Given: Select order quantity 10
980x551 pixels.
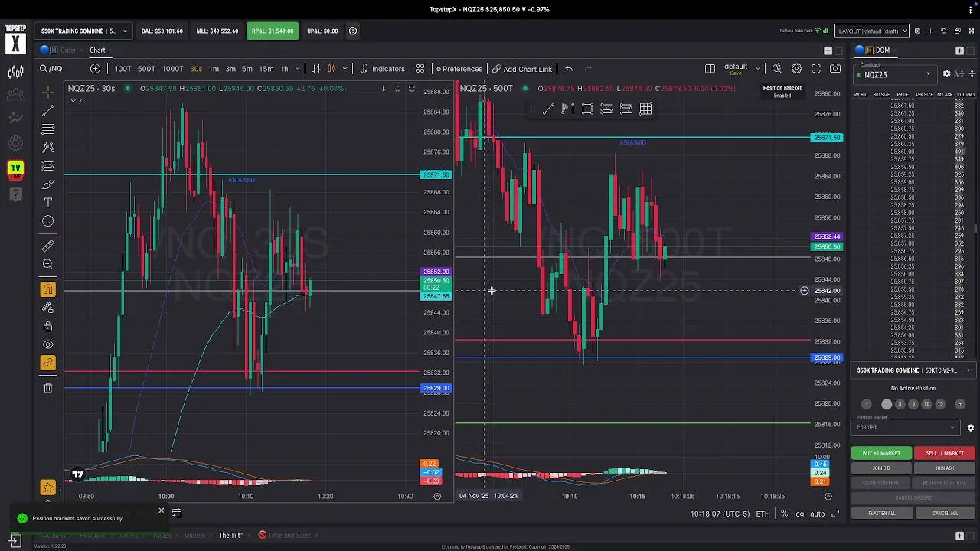Looking at the screenshot, I should click(926, 404).
